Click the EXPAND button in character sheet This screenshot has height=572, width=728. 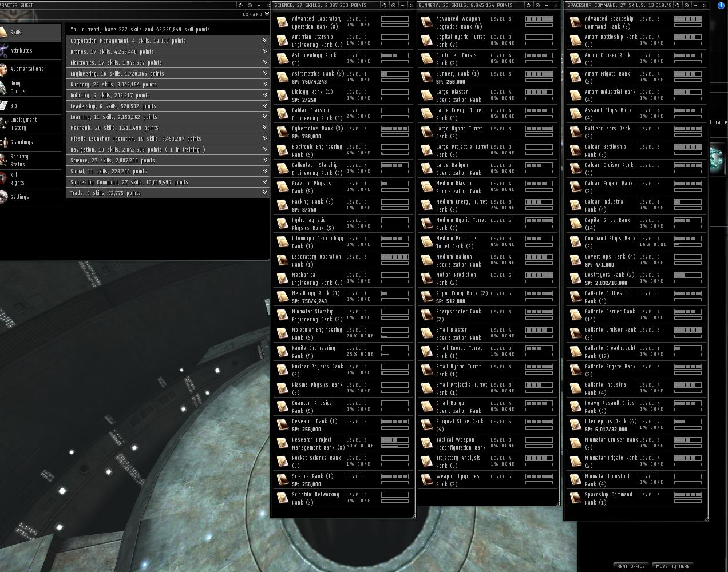(x=256, y=14)
